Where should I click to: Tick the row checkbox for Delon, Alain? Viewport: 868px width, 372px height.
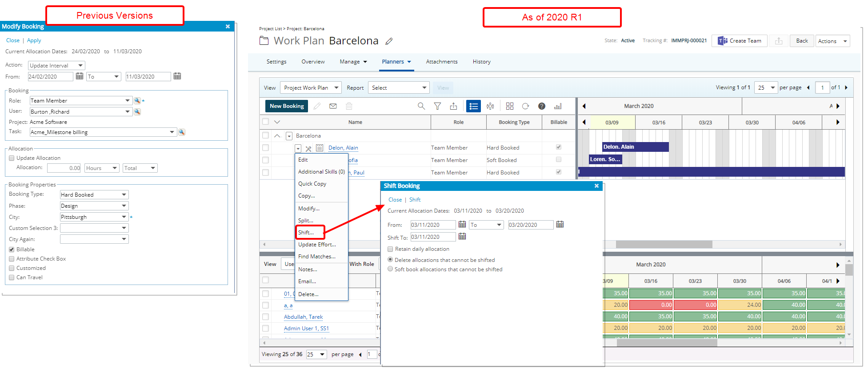(266, 148)
